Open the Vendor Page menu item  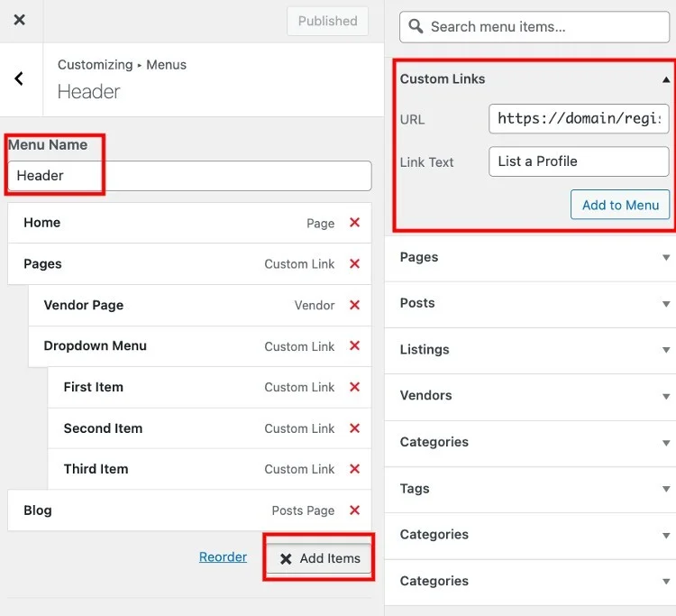(x=199, y=306)
